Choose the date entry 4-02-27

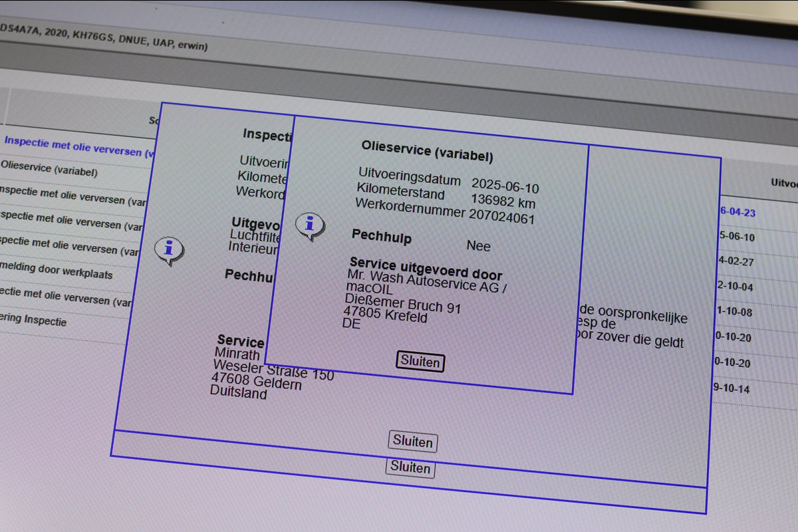[x=735, y=261]
